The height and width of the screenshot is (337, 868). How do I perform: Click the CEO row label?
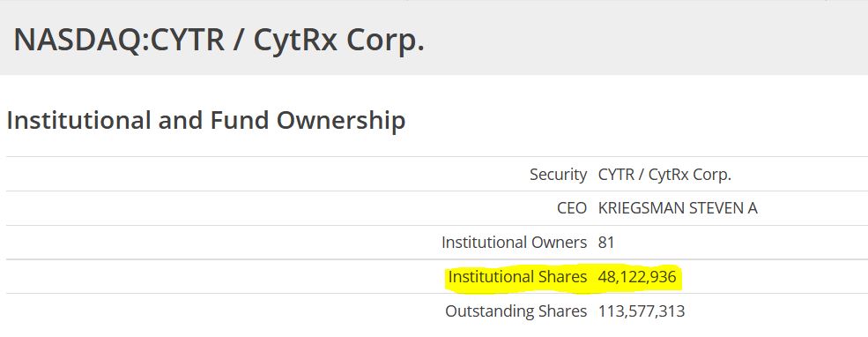click(572, 208)
